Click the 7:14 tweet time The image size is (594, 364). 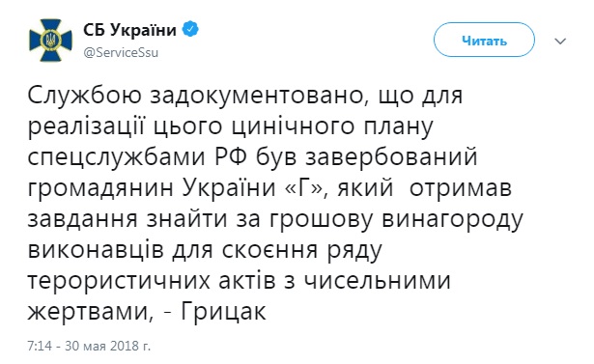(39, 346)
